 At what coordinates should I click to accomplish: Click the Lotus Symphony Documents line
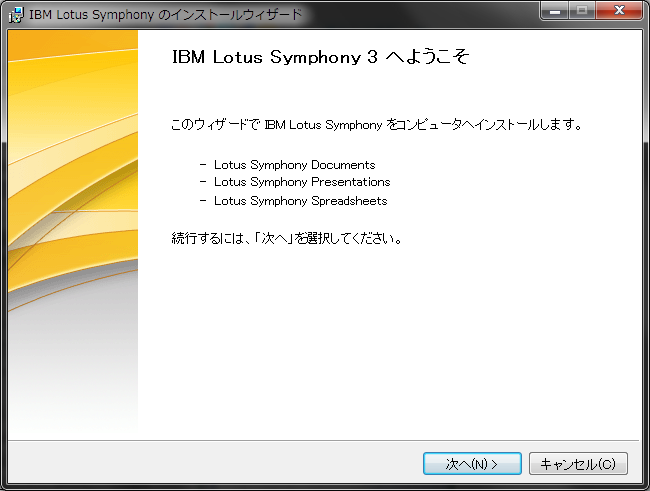point(294,165)
